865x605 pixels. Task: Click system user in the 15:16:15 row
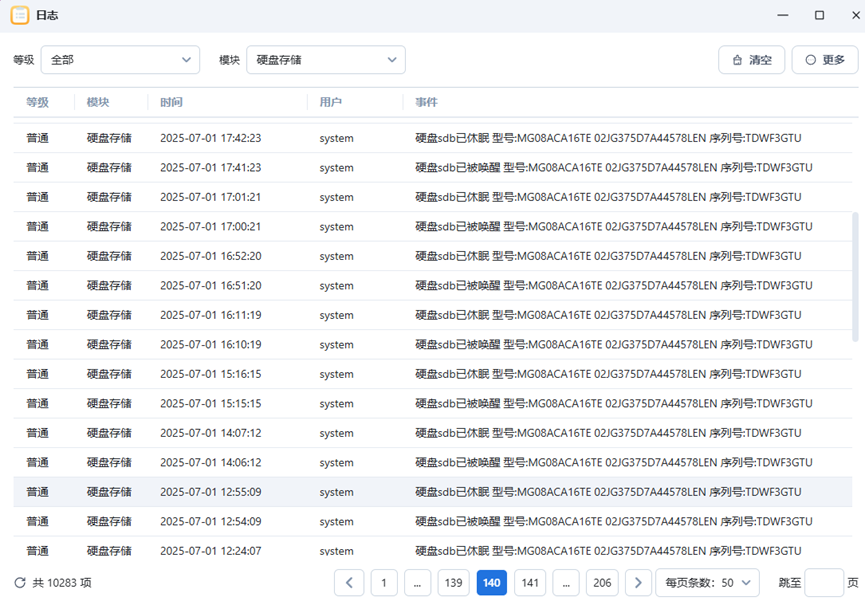tap(337, 374)
